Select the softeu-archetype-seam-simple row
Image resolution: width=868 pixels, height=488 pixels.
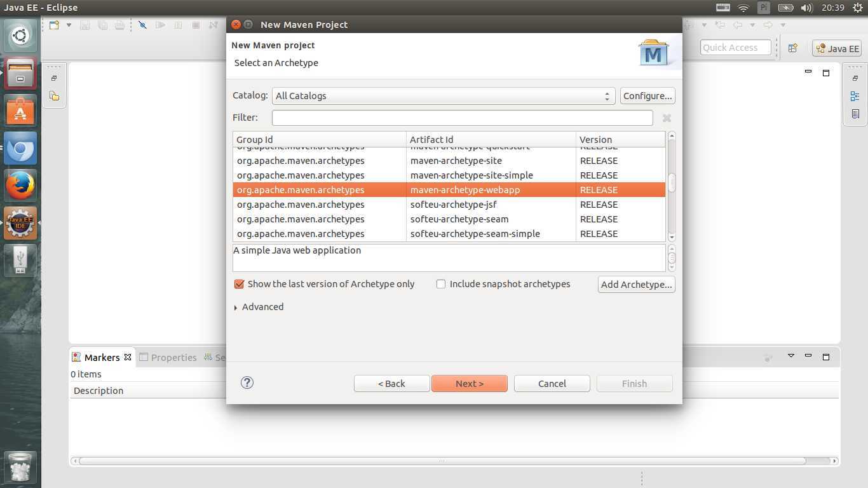click(449, 234)
